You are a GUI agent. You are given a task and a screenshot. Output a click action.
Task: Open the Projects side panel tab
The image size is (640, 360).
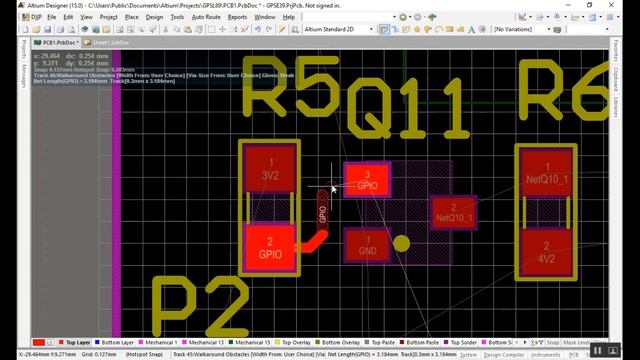pos(24,49)
